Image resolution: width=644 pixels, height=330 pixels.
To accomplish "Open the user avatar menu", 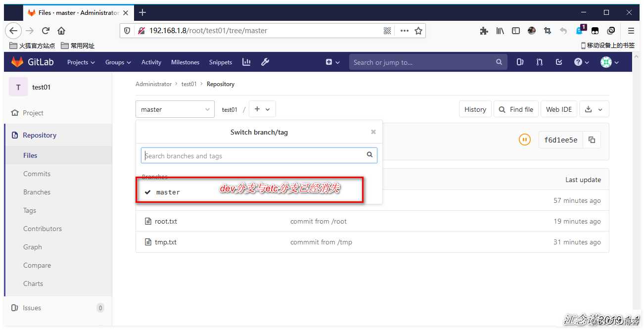I will pos(610,62).
